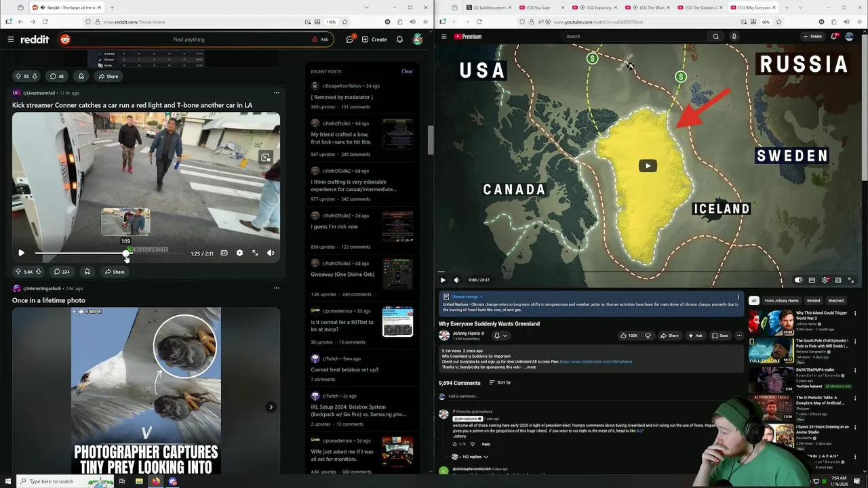The image size is (868, 488).
Task: Toggle YouTube theater mode
Action: point(838,280)
